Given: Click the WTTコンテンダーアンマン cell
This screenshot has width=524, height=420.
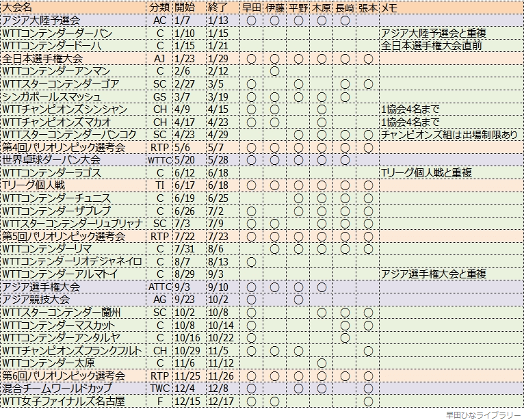Looking at the screenshot, I should (x=73, y=71).
